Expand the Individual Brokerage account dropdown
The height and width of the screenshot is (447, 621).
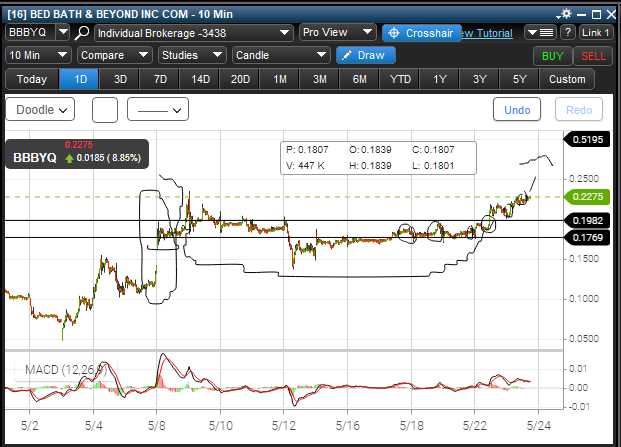pyautogui.click(x=194, y=33)
